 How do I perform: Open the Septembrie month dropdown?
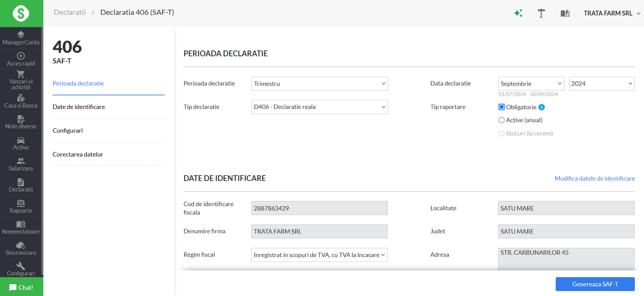(531, 84)
